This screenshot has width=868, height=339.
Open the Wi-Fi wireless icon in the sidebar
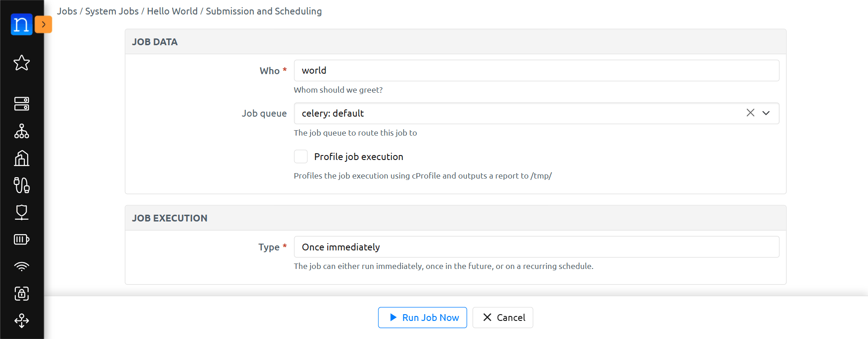21,267
